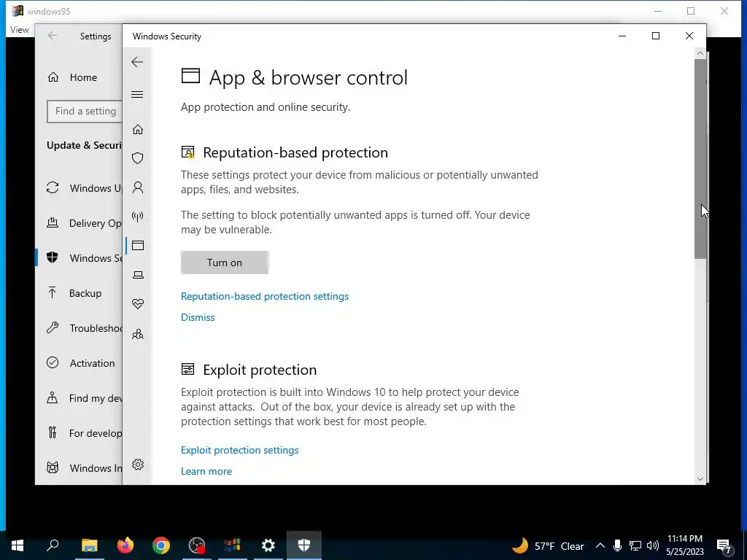Screen dimensions: 747x560
Task: Click the microphone tray icon
Action: [617, 545]
